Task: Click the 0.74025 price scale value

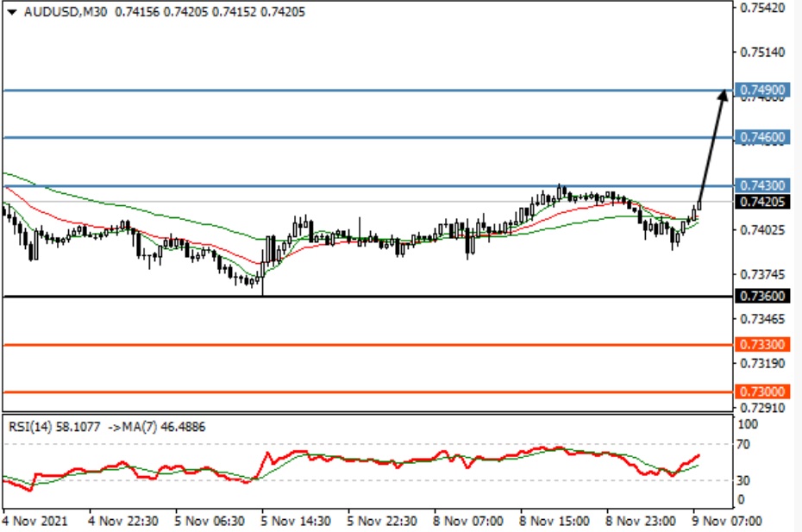Action: 762,230
